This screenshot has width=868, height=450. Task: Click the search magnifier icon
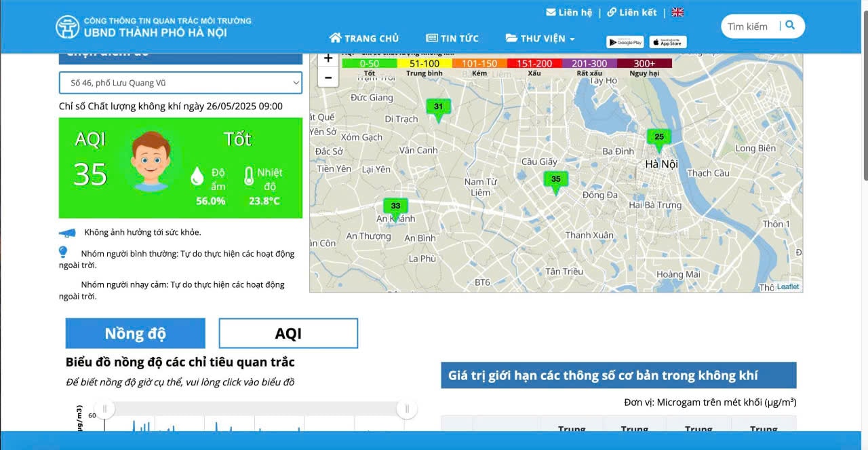pos(789,26)
